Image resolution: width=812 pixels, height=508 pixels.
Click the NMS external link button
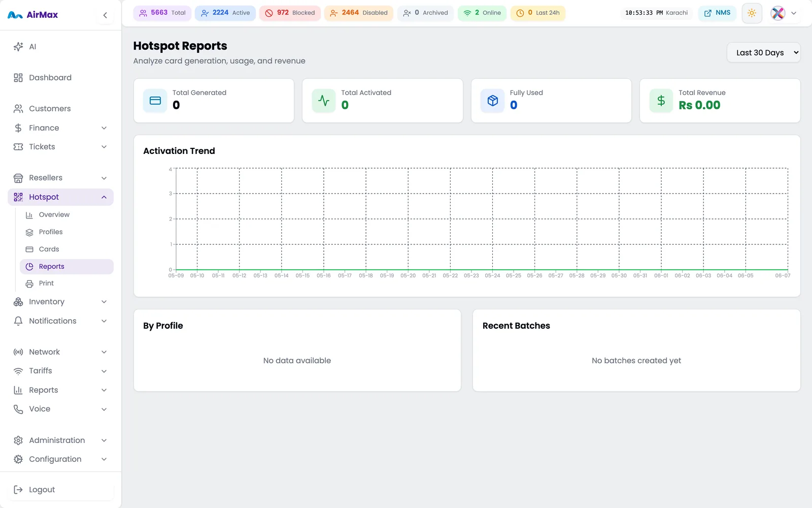click(x=718, y=13)
